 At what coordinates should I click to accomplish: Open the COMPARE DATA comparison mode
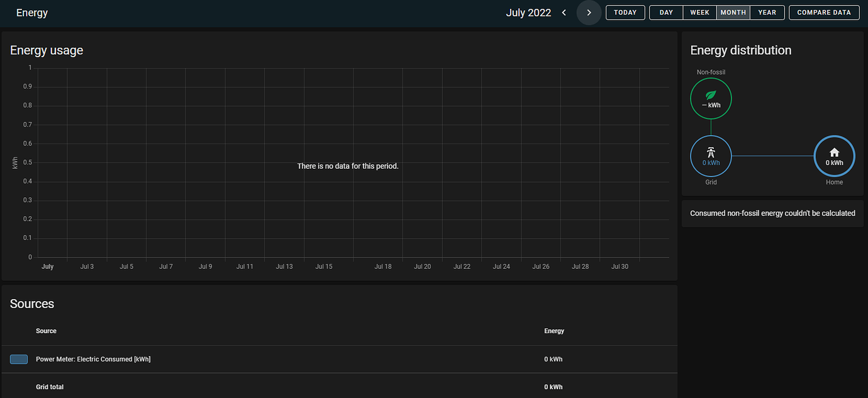pyautogui.click(x=824, y=12)
